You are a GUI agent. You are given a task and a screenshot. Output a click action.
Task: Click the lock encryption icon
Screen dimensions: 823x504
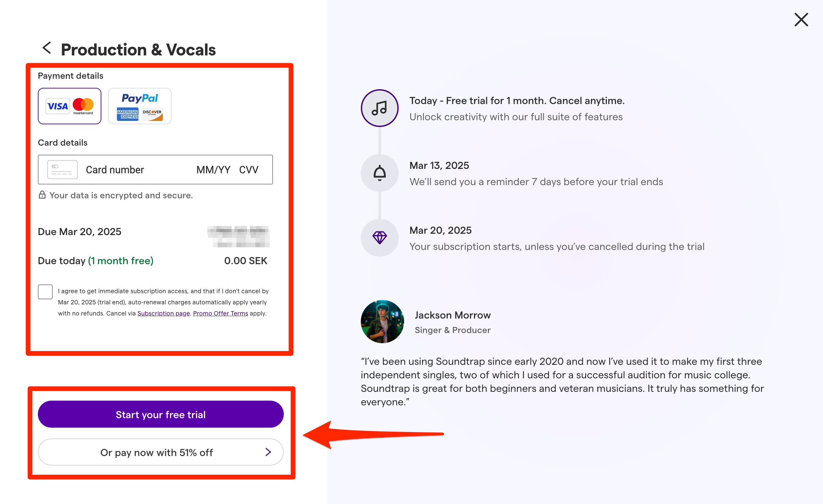point(42,195)
